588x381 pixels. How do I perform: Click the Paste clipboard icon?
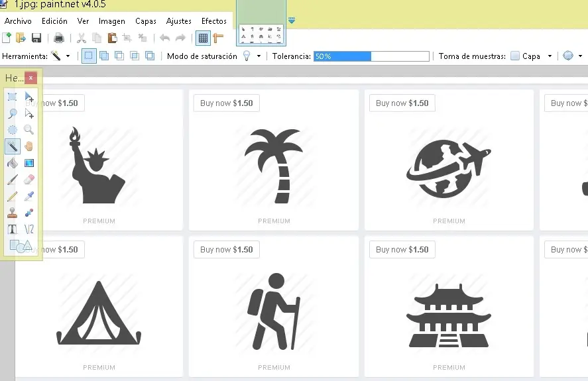tap(112, 38)
